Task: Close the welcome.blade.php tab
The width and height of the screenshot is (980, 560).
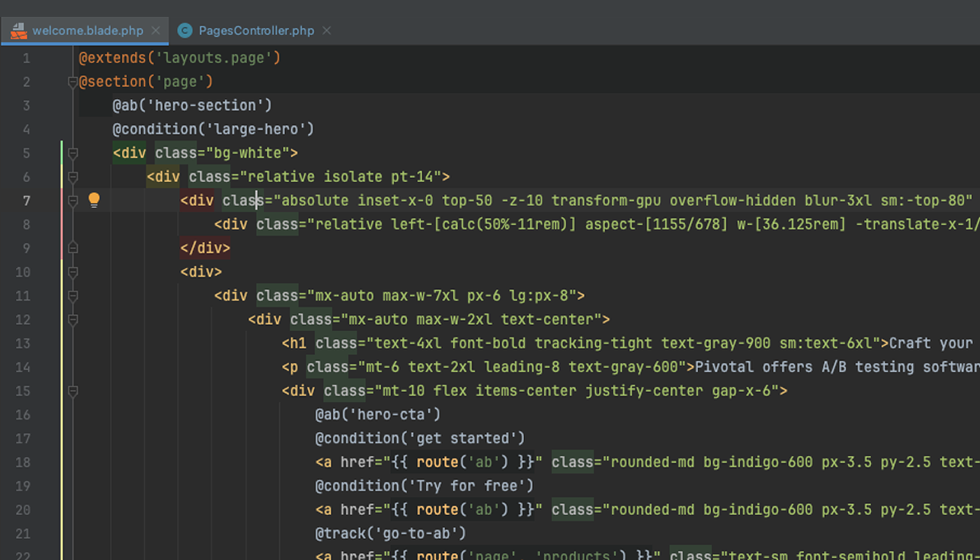Action: pyautogui.click(x=155, y=30)
